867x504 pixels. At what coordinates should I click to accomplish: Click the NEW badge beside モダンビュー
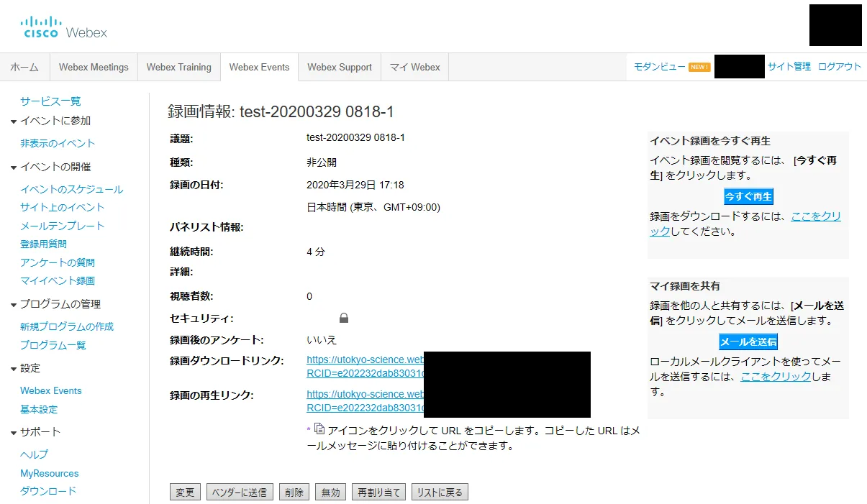tap(699, 67)
